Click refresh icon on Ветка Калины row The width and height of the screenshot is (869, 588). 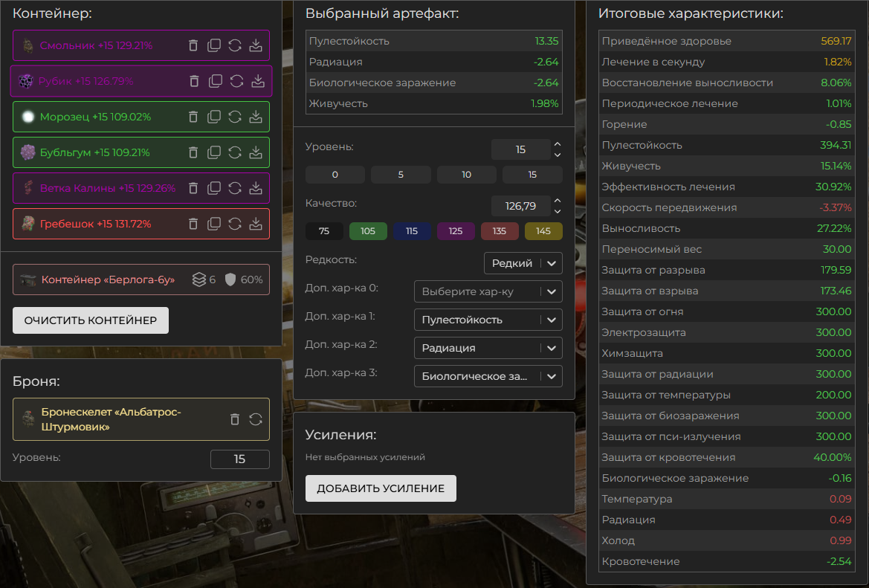tap(235, 188)
